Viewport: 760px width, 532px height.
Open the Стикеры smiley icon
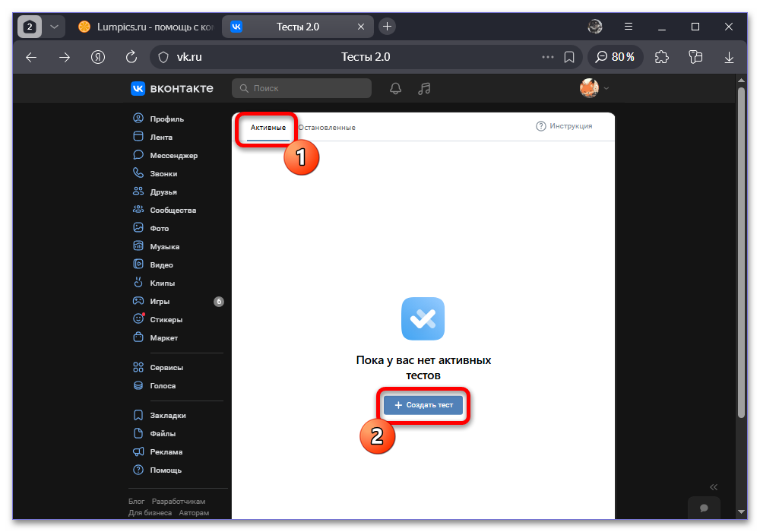pos(138,318)
